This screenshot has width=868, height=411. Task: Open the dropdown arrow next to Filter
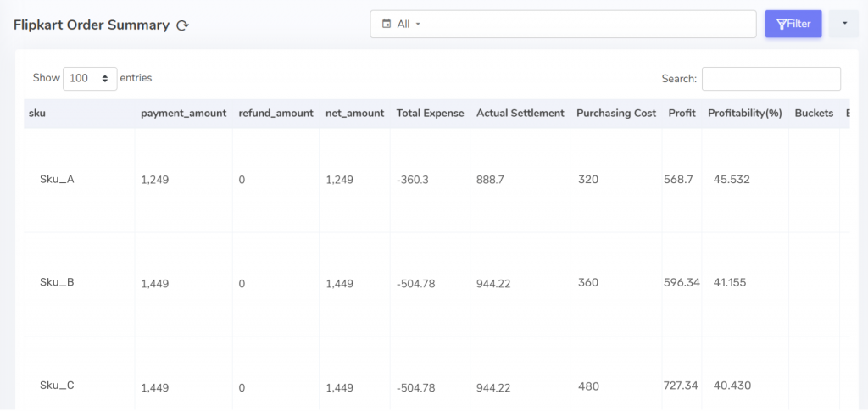pyautogui.click(x=843, y=24)
